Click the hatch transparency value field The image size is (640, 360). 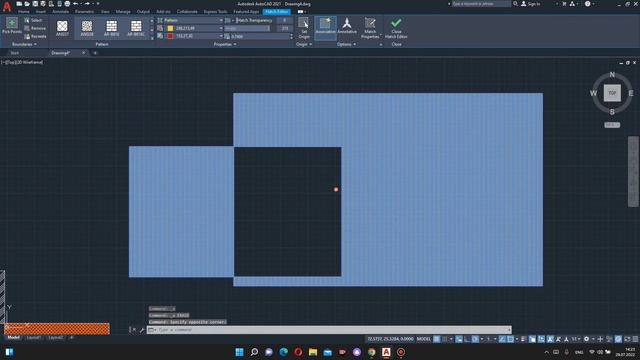pyautogui.click(x=284, y=20)
